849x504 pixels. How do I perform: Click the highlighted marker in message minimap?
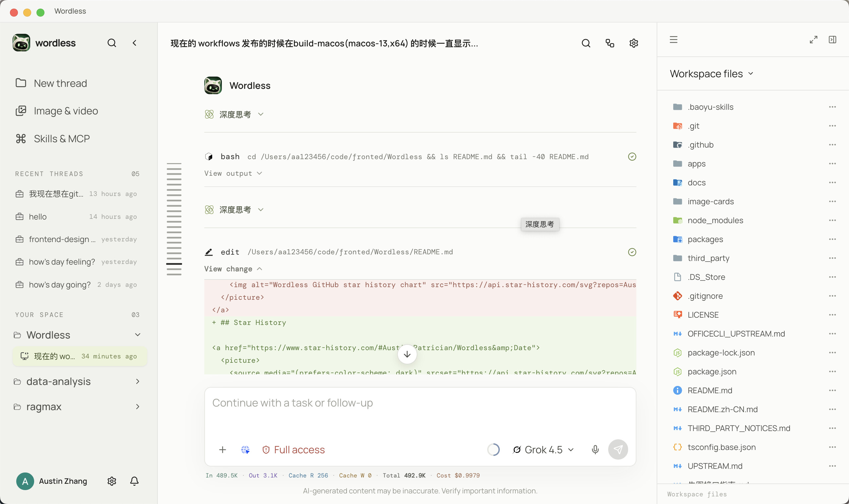pos(174,264)
